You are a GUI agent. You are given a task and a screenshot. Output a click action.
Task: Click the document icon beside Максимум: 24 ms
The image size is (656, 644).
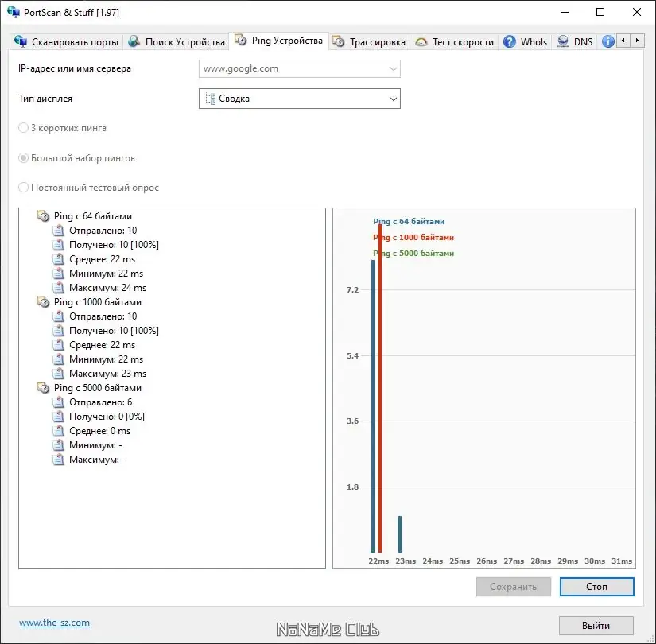pos(59,288)
